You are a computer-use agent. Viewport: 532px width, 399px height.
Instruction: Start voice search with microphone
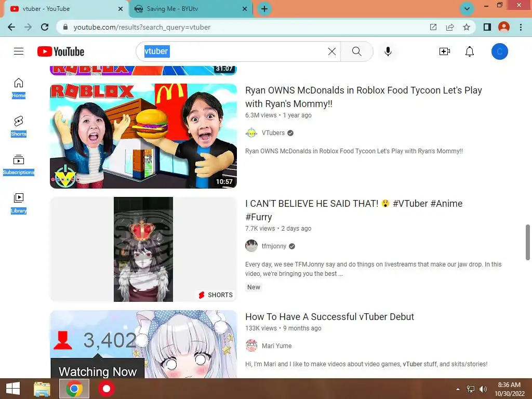click(x=388, y=51)
